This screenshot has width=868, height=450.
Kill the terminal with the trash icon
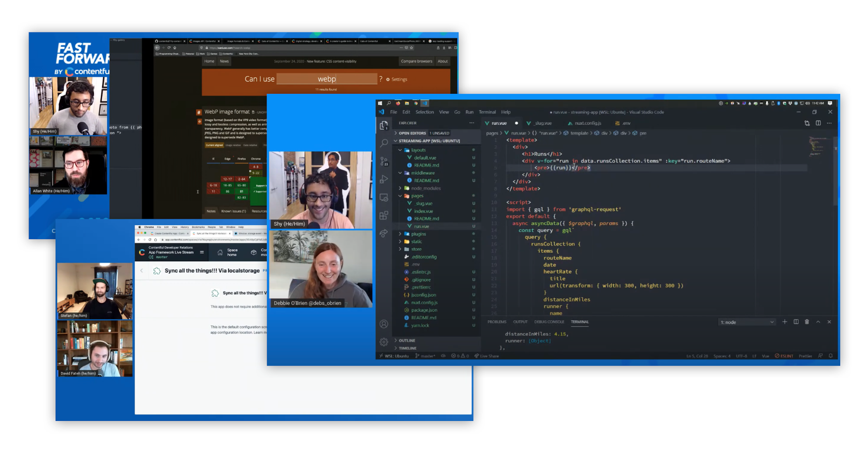(807, 322)
